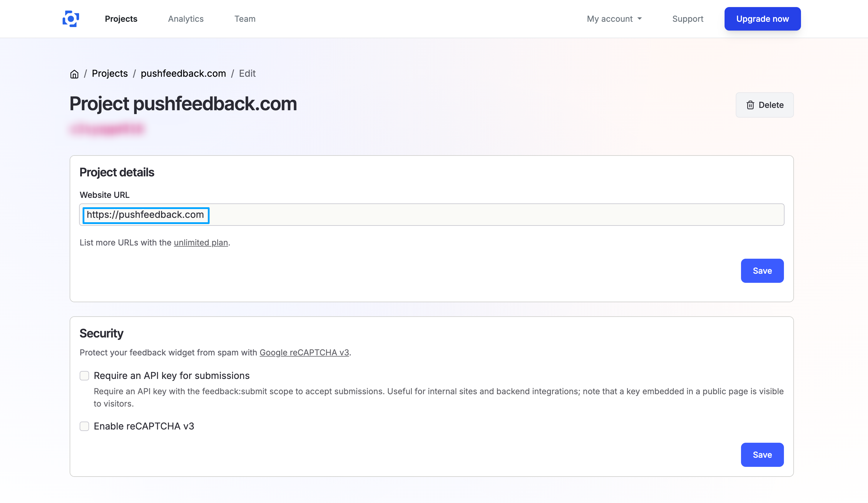868x503 pixels.
Task: Click the Edit breadcrumb text
Action: [x=247, y=73]
